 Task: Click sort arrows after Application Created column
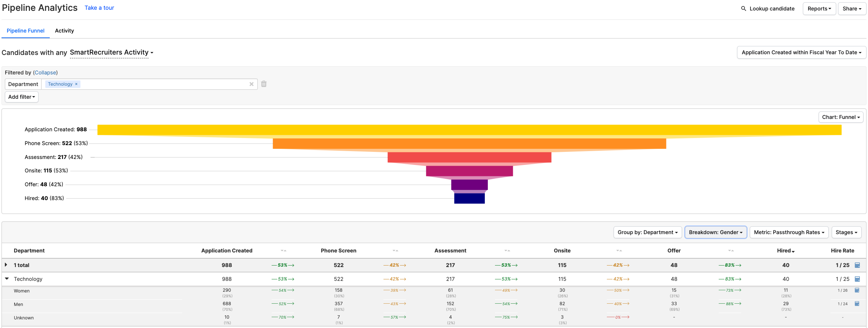[283, 251]
